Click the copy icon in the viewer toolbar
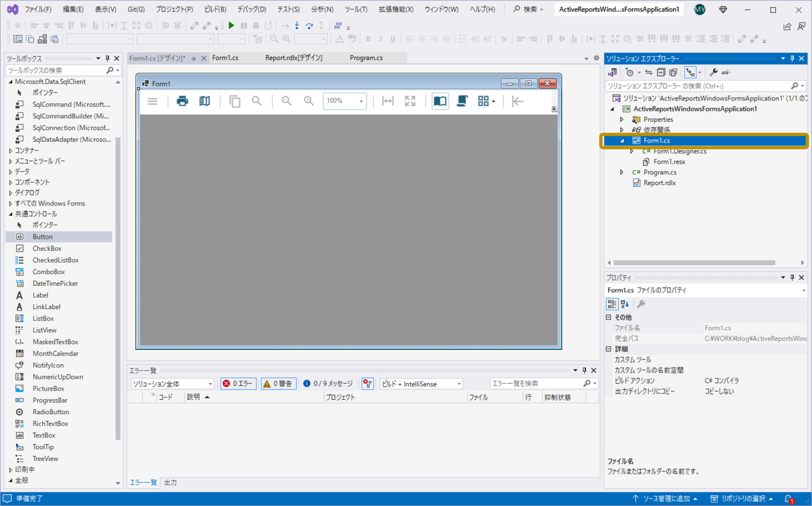 click(235, 101)
